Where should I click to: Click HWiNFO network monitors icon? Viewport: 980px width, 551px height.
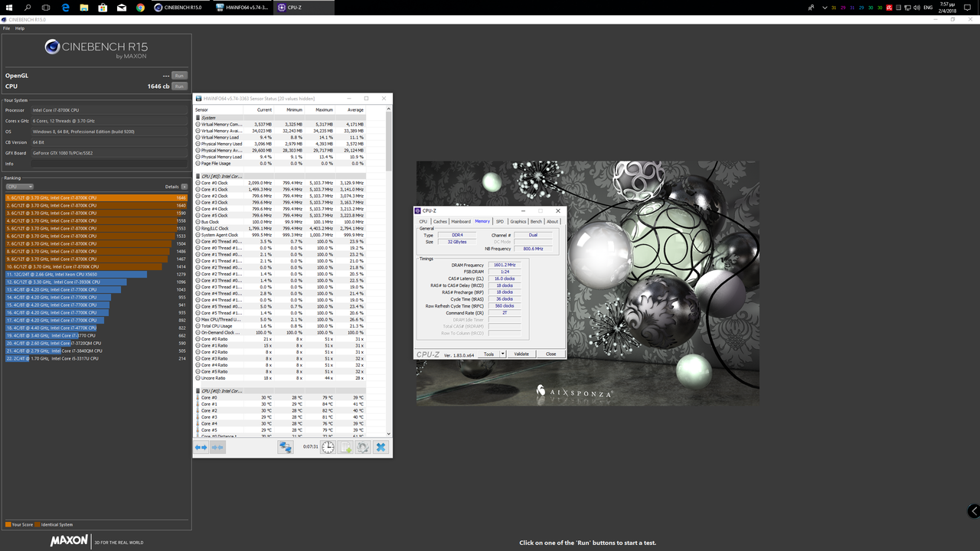[x=286, y=447]
